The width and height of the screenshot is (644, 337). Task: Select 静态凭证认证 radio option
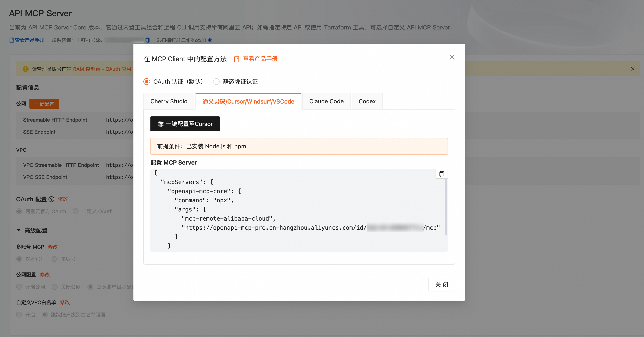pos(216,82)
